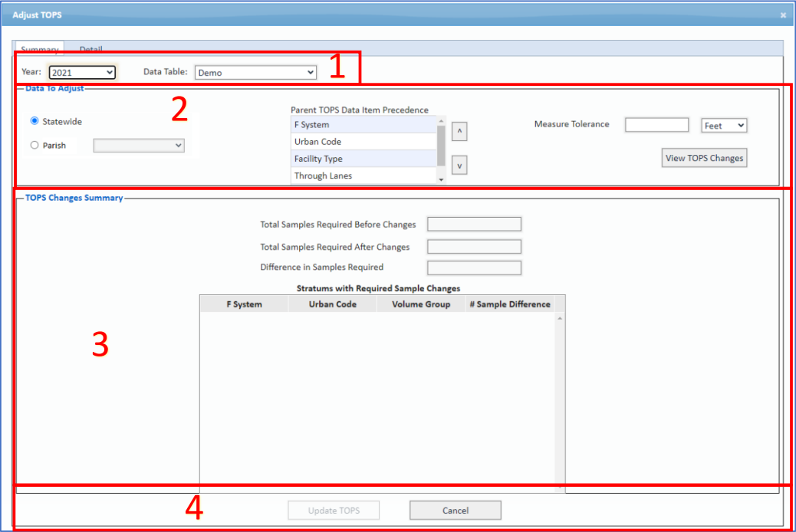This screenshot has height=532, width=796.
Task: Click the move down arrow button
Action: [x=459, y=165]
